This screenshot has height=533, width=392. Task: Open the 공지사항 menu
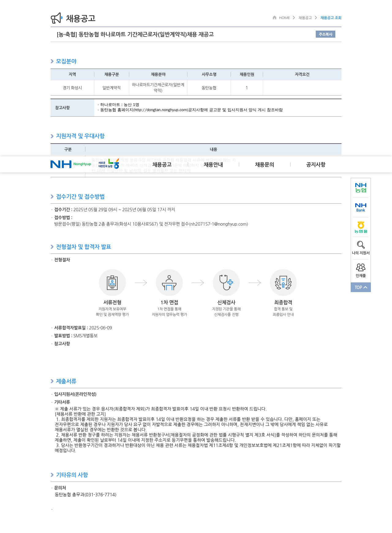pyautogui.click(x=316, y=165)
